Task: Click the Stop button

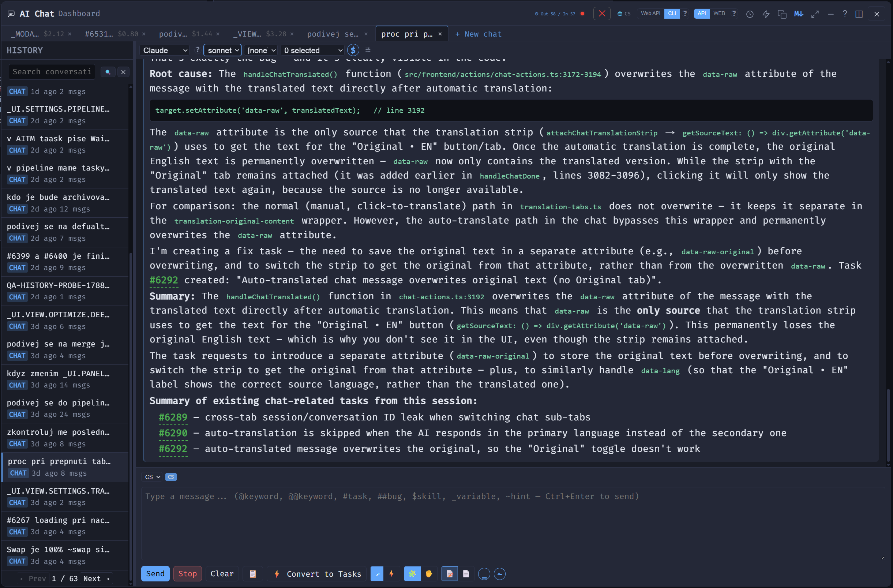Action: point(187,573)
